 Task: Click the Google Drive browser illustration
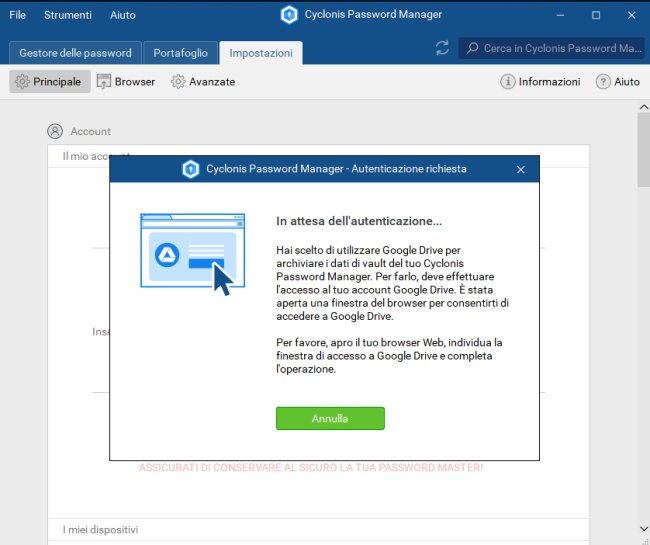click(193, 254)
